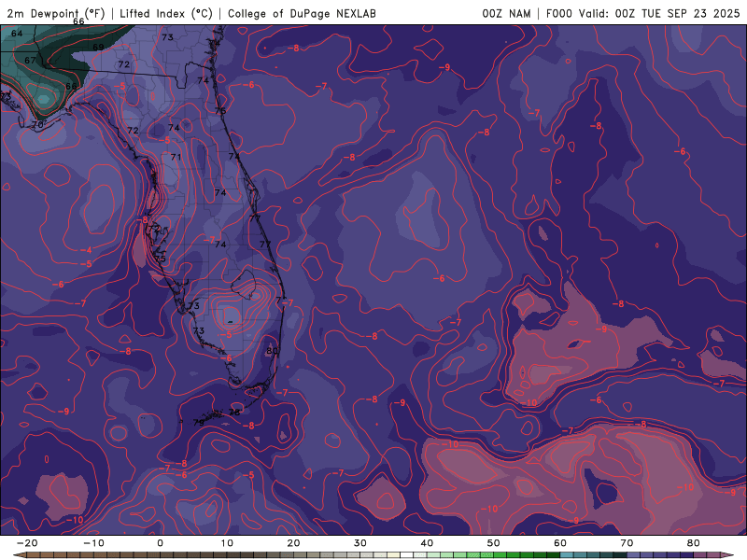Viewport: 747px width, 560px height.
Task: Click the '67' dewpoint value on the map
Action: (x=30, y=61)
